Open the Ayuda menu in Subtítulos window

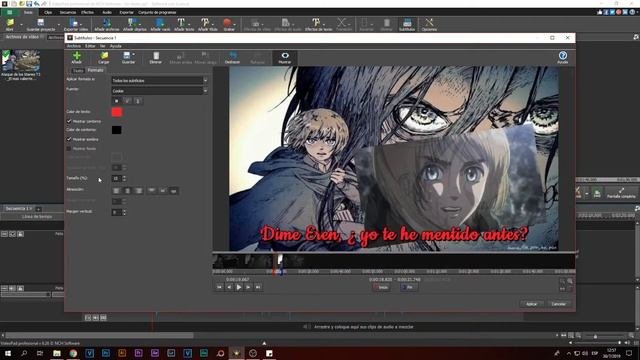click(x=116, y=46)
